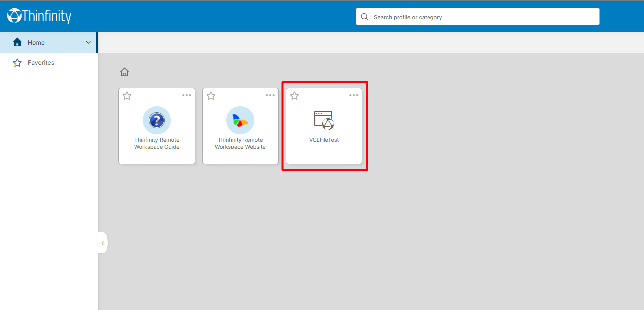Expand the Home chevron dropdown

coord(88,43)
